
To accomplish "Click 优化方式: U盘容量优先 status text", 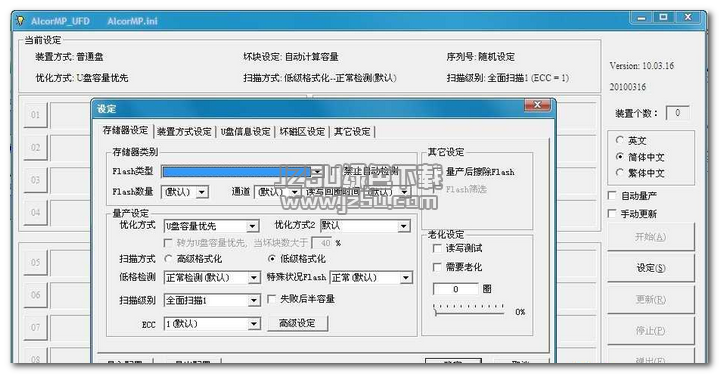I will click(x=82, y=78).
